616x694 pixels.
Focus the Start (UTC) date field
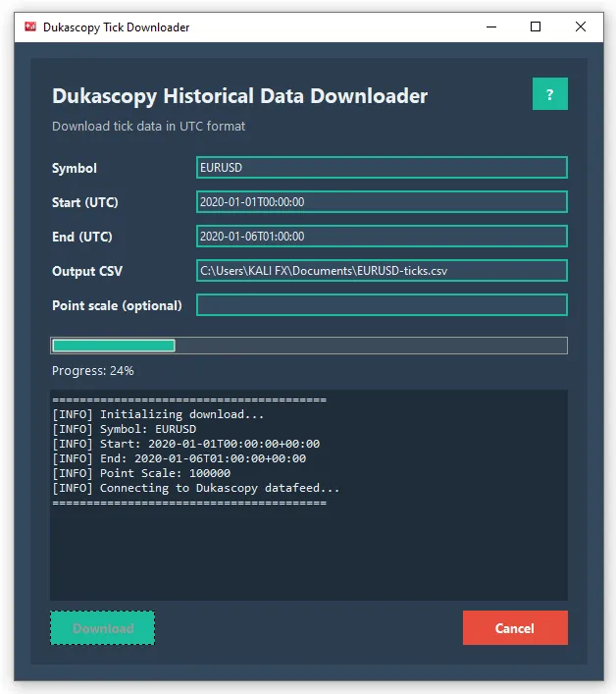coord(382,202)
